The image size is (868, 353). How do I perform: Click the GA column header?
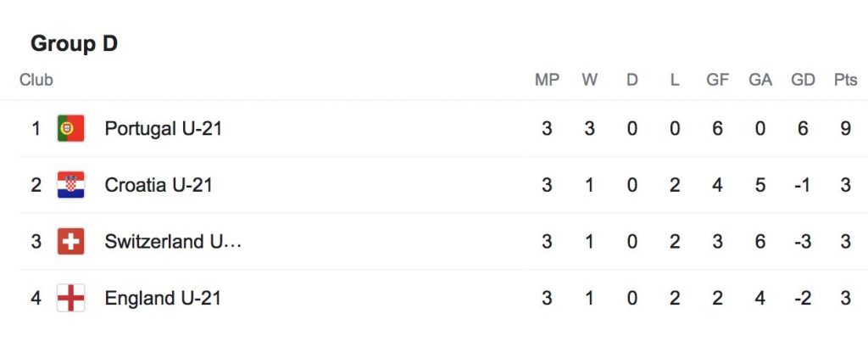coord(760,81)
